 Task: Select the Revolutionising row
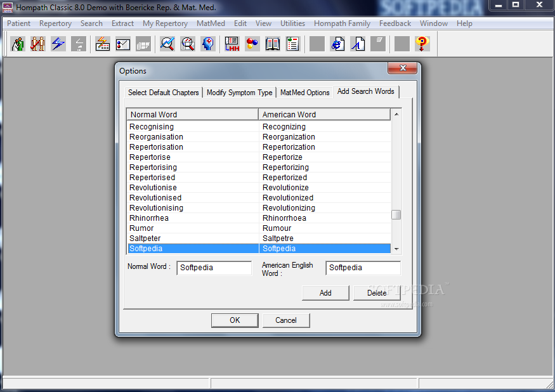pos(259,208)
